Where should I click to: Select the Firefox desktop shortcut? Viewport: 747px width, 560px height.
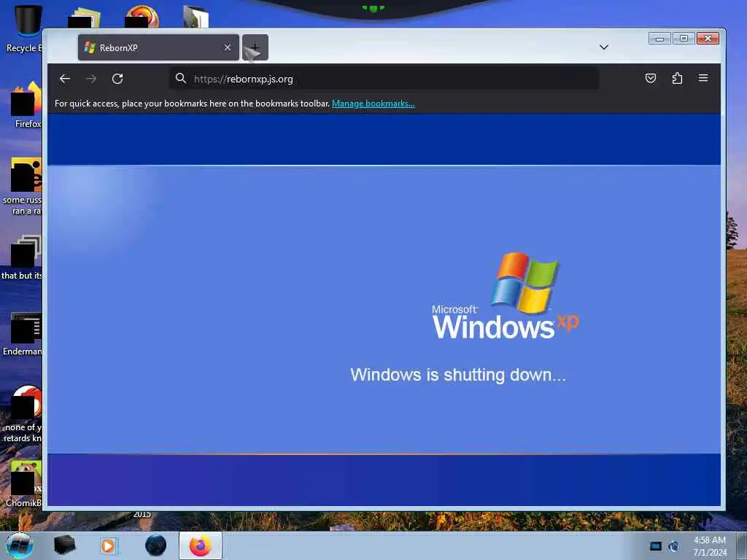pyautogui.click(x=26, y=105)
